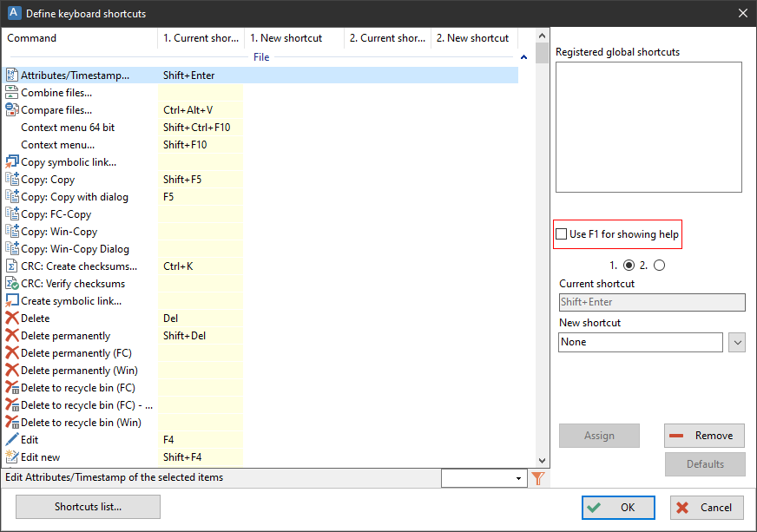
Task: Click the orange filter funnel icon
Action: click(x=538, y=478)
